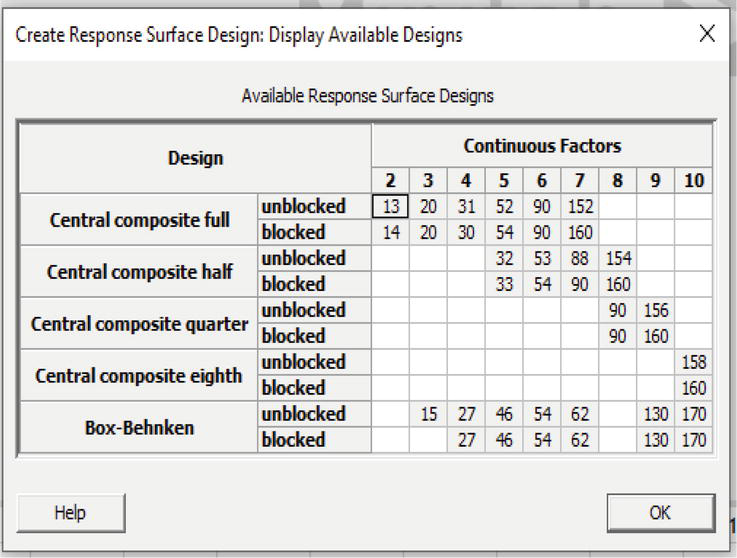Click the Box-Behnken row label

[x=139, y=427]
